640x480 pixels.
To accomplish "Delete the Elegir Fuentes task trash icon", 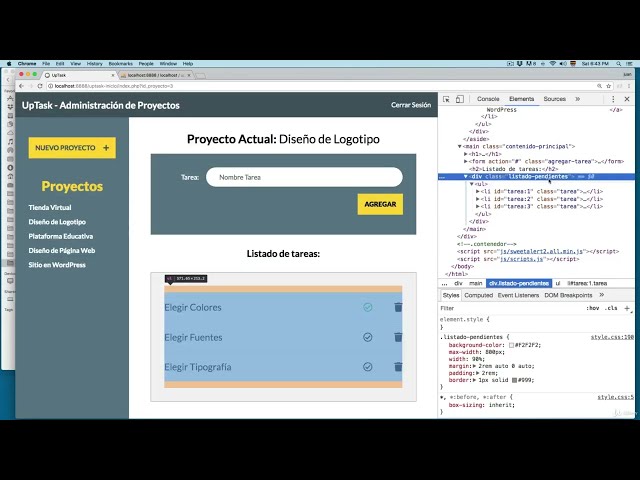I will (x=398, y=337).
